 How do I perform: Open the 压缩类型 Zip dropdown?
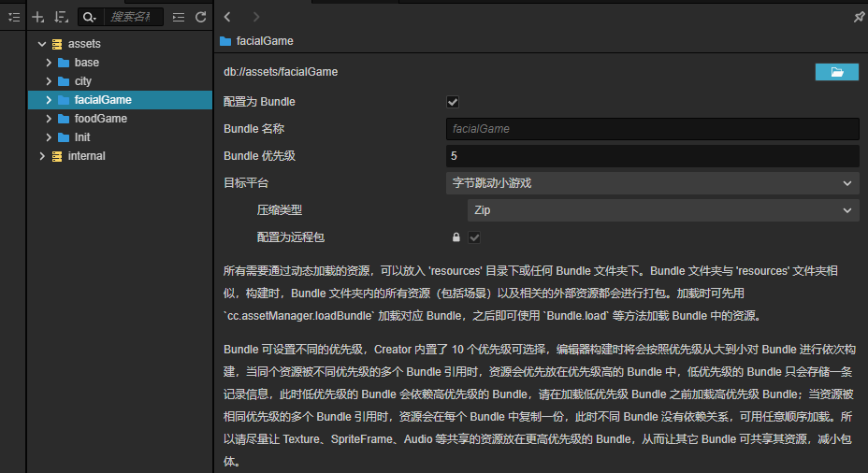click(663, 210)
